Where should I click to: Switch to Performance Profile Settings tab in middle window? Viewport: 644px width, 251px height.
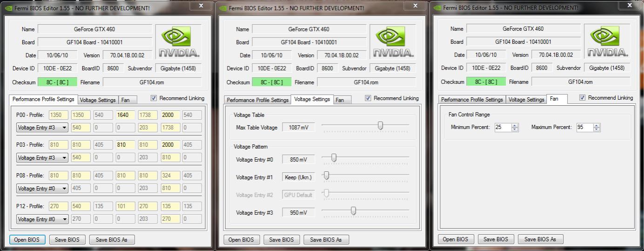point(258,100)
